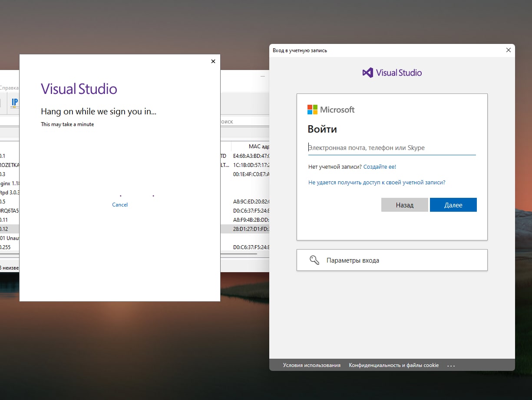Focus the email, phone or Skype field
532x400 pixels.
392,148
